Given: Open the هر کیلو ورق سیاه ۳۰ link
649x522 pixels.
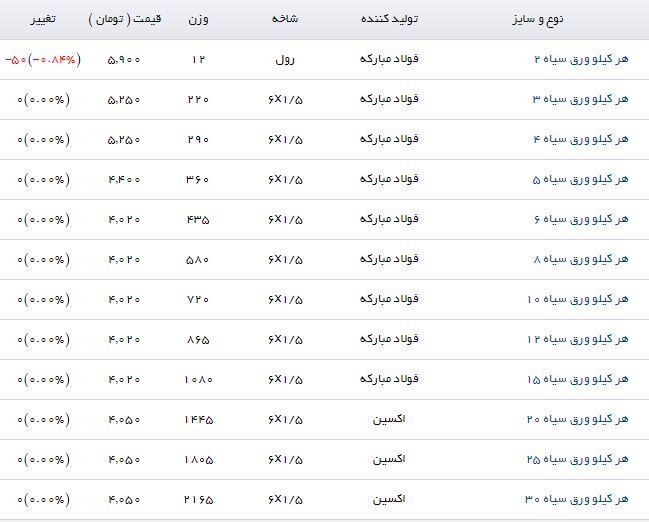Looking at the screenshot, I should pyautogui.click(x=577, y=499).
